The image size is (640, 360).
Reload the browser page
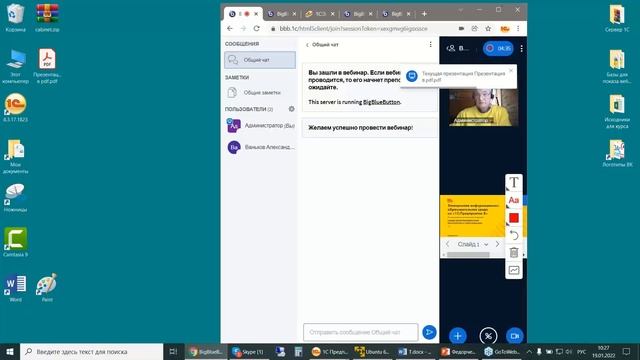coord(256,29)
